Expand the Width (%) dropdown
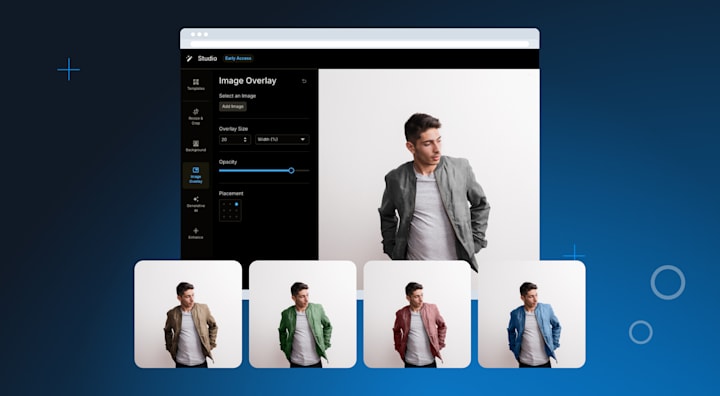 coord(282,139)
